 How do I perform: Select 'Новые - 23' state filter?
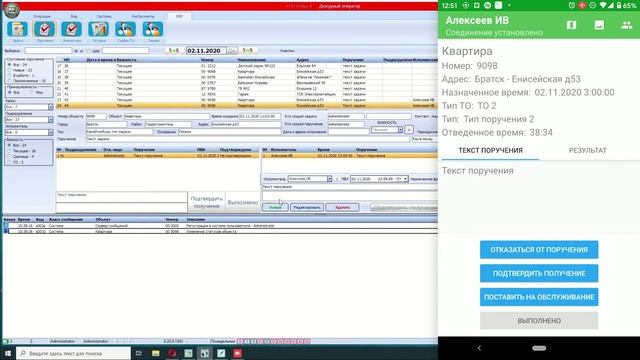9,70
